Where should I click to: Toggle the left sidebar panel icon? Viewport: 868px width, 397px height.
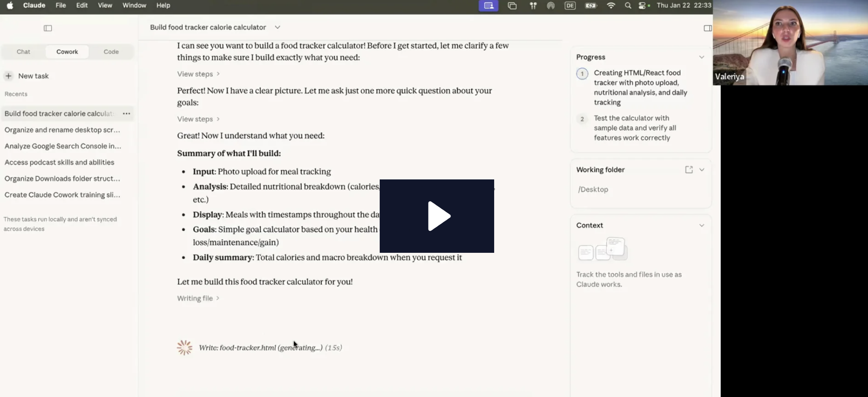click(48, 28)
